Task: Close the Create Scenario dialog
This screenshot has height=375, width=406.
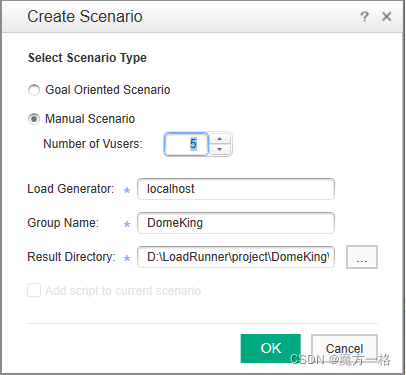Action: coord(387,16)
